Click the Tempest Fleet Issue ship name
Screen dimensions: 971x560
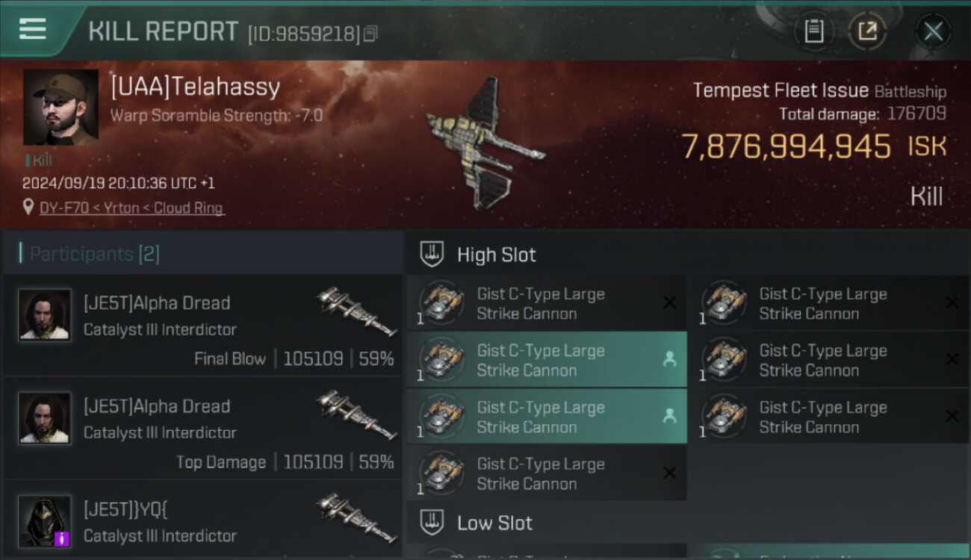click(x=781, y=91)
